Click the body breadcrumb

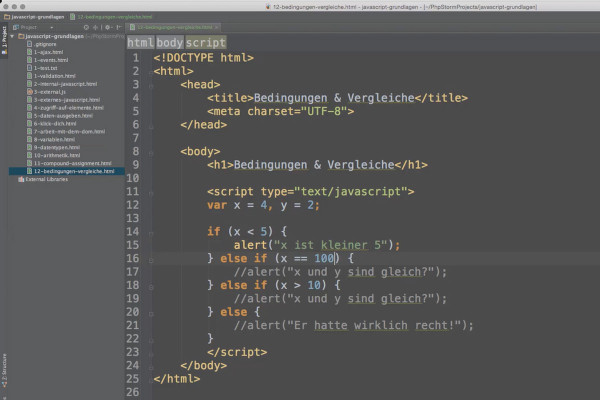(170, 42)
